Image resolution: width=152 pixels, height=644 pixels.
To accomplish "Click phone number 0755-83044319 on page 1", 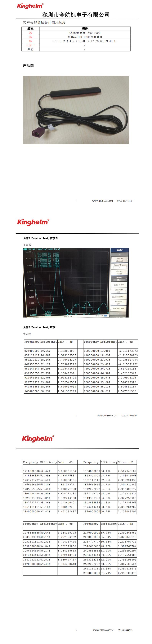I will point(124,201).
